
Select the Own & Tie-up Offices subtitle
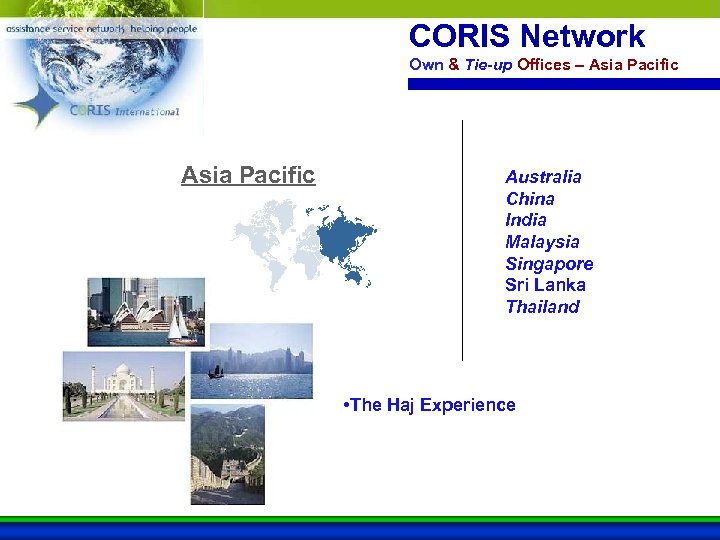click(544, 65)
